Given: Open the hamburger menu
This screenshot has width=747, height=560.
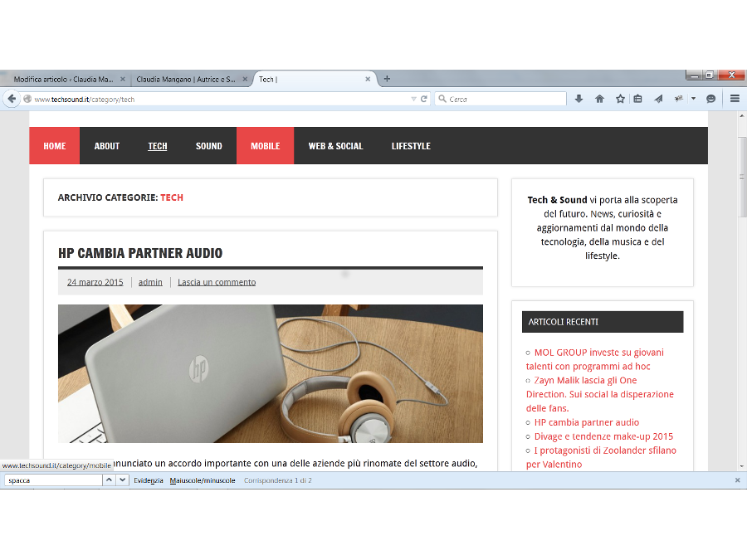Looking at the screenshot, I should (x=735, y=99).
